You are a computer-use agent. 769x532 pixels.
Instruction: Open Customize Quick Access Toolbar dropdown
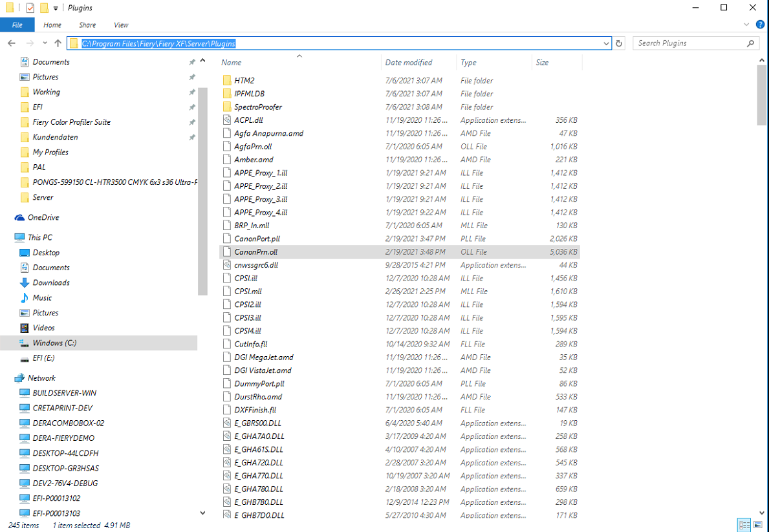(x=56, y=8)
